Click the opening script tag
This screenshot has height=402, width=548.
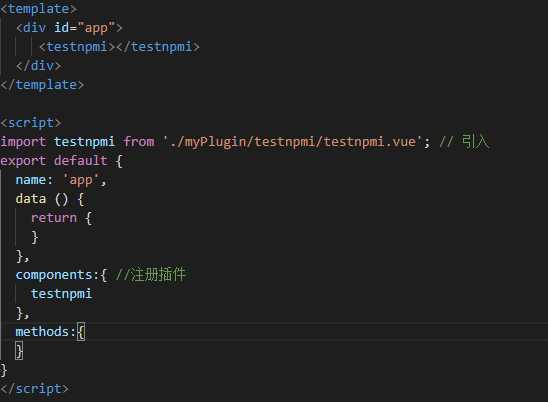(x=31, y=123)
